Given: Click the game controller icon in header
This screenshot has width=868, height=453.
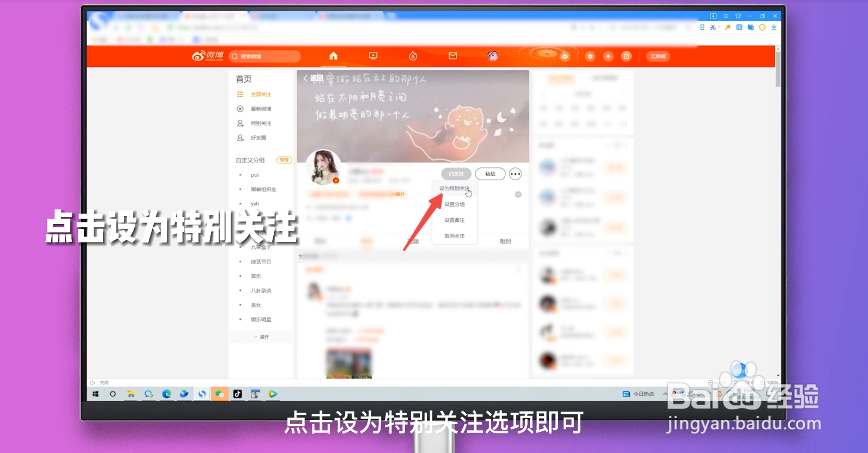Looking at the screenshot, I should pos(565,56).
